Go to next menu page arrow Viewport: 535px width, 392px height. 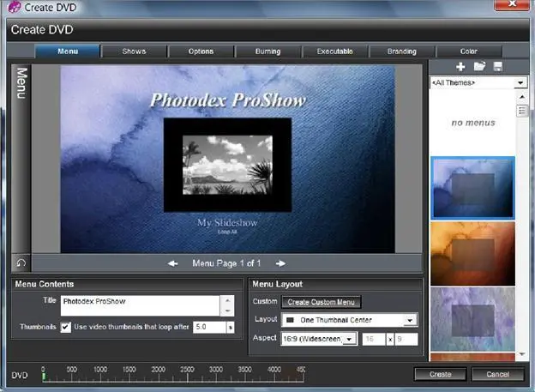280,263
